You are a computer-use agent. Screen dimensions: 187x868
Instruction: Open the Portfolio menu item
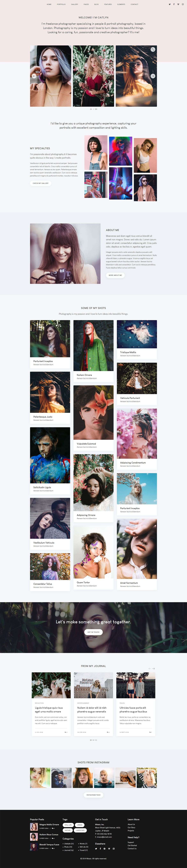click(61, 4)
